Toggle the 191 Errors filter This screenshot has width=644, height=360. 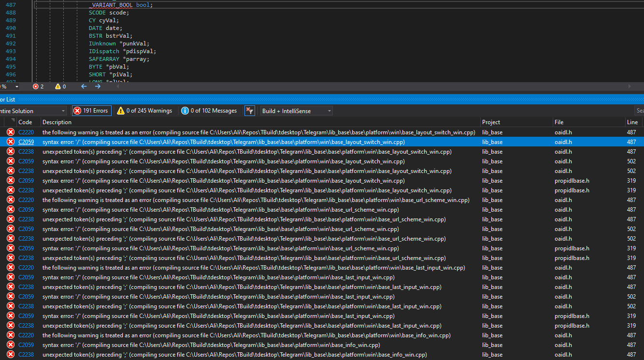[91, 110]
